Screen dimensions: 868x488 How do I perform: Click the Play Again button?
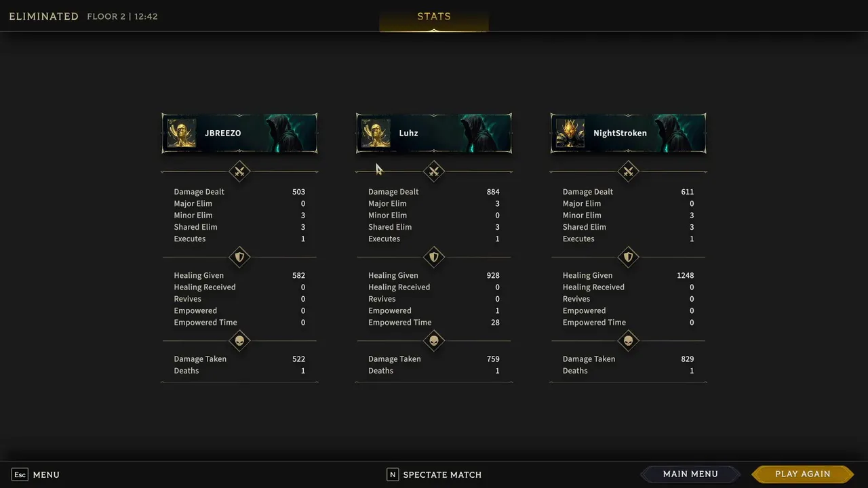(x=803, y=474)
